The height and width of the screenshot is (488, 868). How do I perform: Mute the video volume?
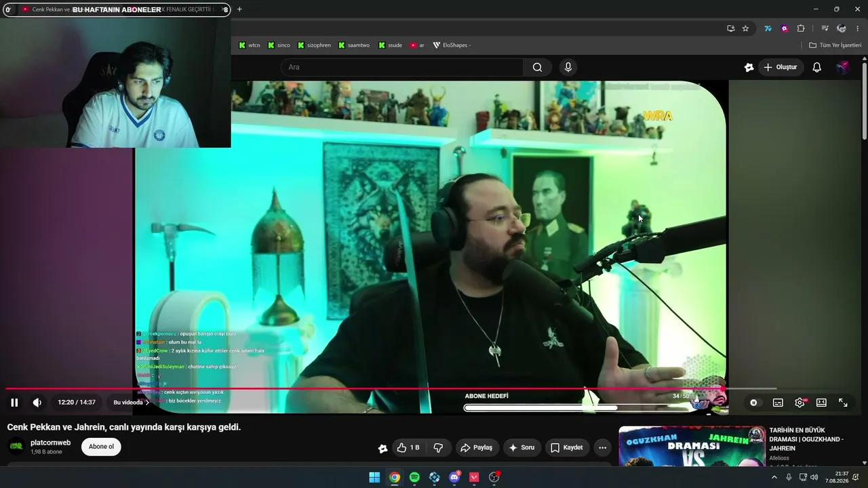pos(37,403)
